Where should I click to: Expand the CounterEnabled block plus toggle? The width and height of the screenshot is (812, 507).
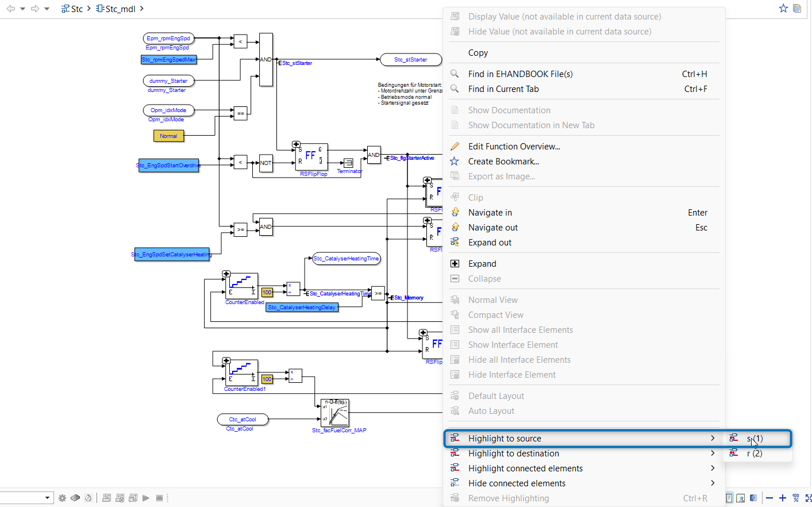click(x=226, y=274)
